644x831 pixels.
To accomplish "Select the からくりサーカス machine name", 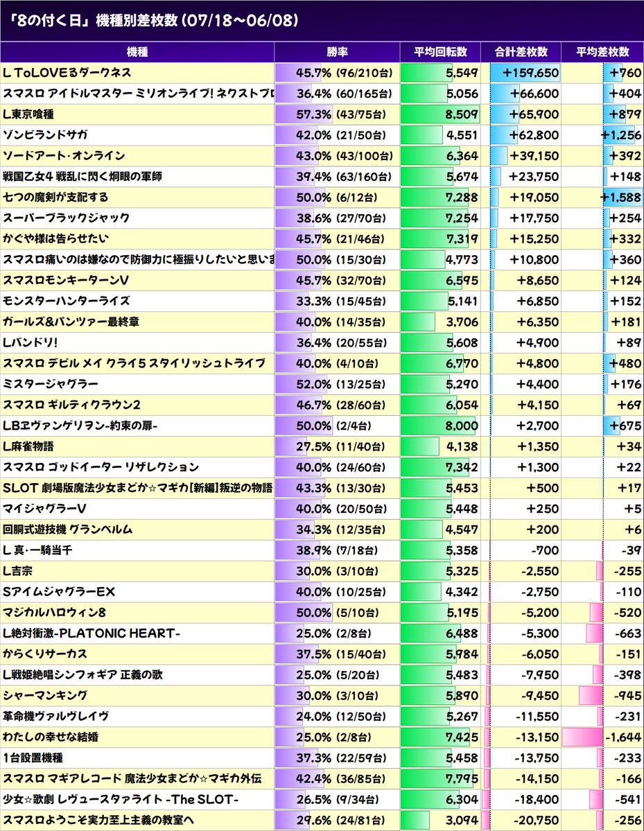I will click(45, 654).
